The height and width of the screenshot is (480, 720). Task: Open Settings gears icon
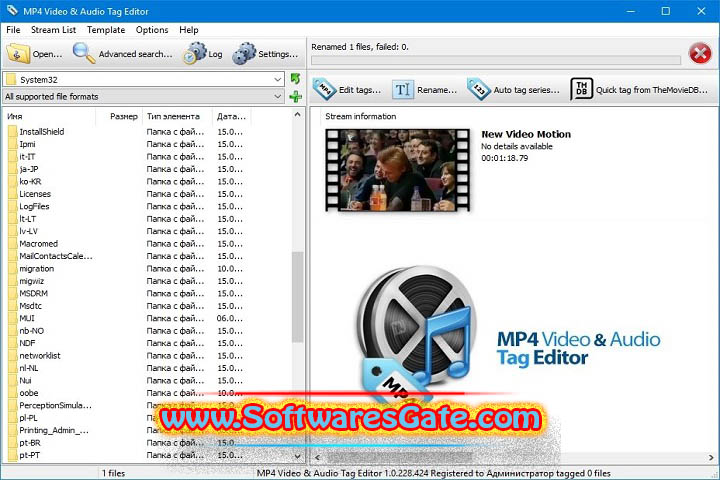244,53
